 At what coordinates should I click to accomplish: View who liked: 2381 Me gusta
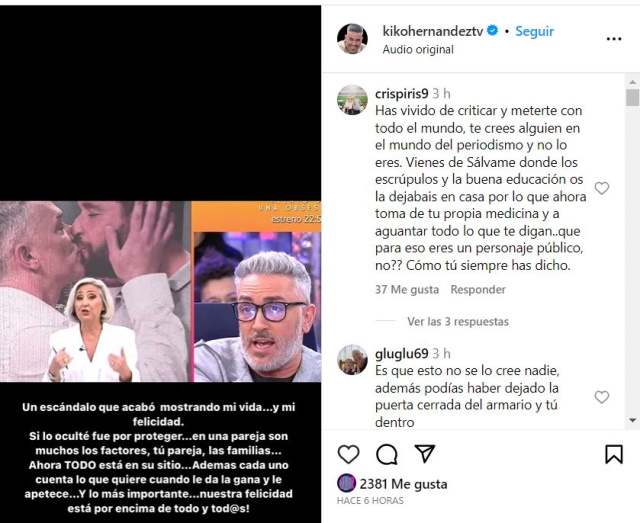point(403,484)
